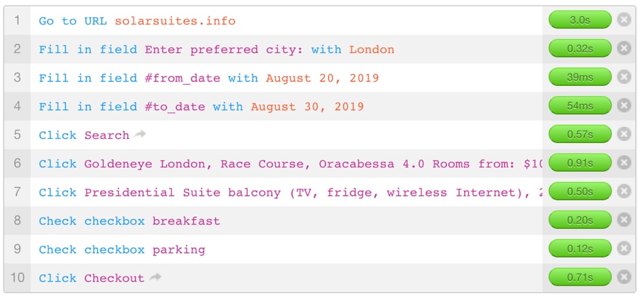
Task: Click the arrow icon next to Checkout
Action: (155, 277)
